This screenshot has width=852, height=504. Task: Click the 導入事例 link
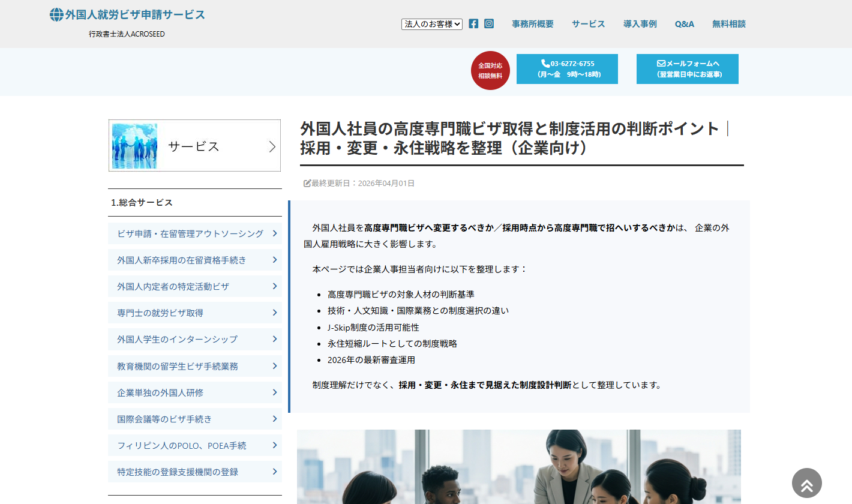(x=640, y=24)
